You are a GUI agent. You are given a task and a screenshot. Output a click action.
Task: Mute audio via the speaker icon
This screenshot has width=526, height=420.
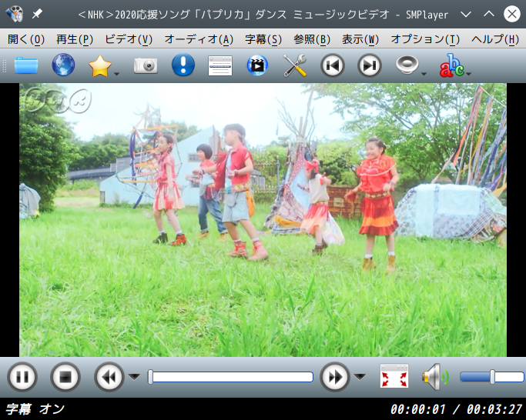point(435,377)
